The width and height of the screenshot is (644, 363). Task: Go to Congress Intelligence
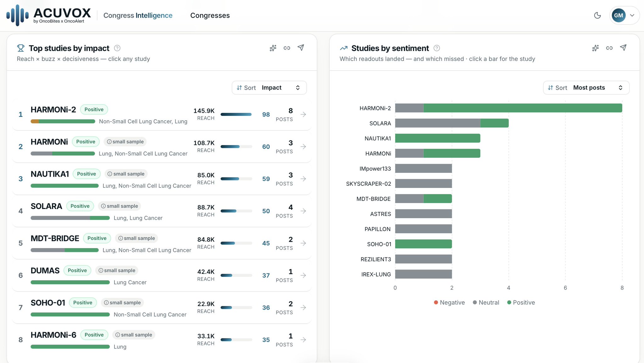pyautogui.click(x=138, y=15)
